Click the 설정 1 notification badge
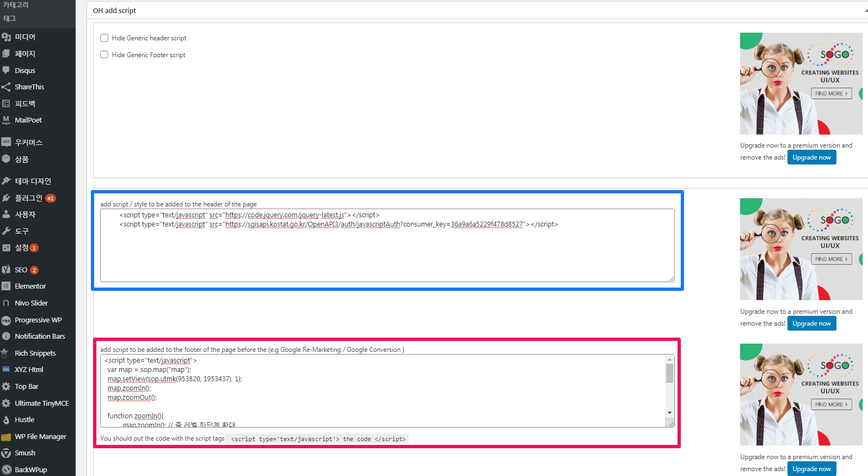 click(34, 248)
